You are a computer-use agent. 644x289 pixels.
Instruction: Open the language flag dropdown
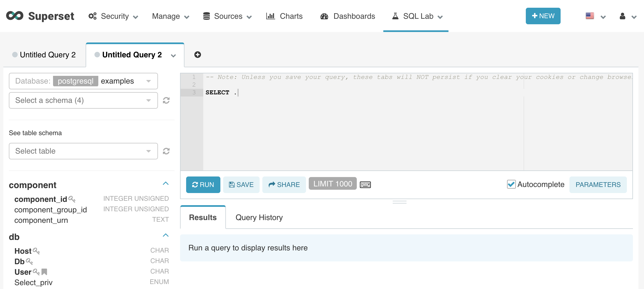(x=595, y=16)
